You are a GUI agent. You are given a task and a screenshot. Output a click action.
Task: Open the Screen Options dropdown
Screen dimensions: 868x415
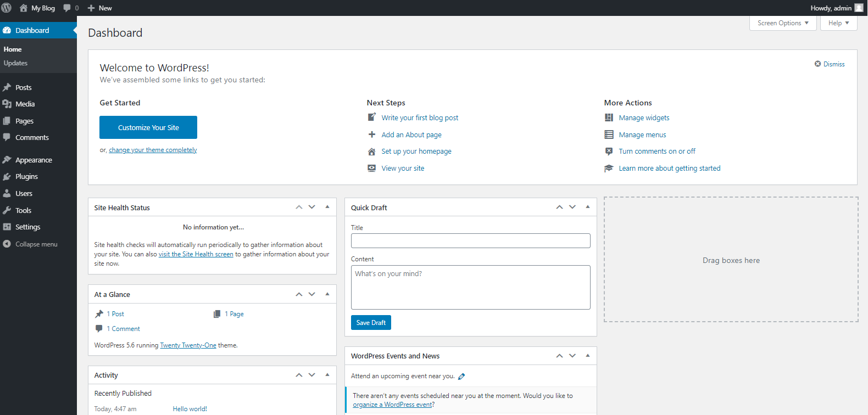[x=783, y=23]
